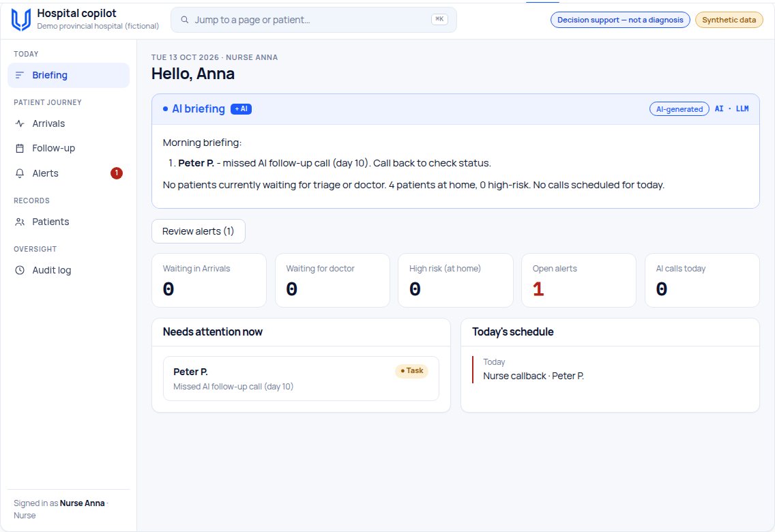Click the Briefing sidebar icon

(x=20, y=75)
